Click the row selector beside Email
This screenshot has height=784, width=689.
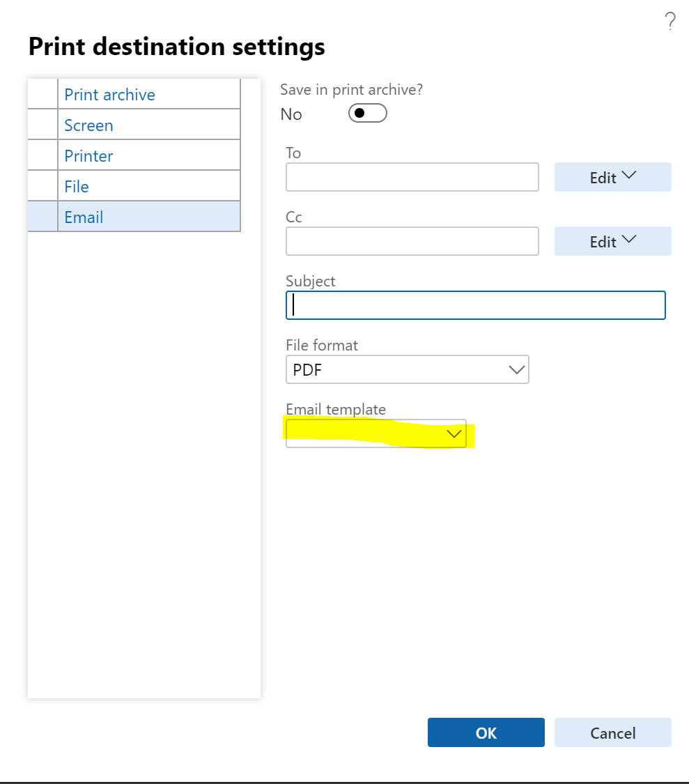click(43, 217)
